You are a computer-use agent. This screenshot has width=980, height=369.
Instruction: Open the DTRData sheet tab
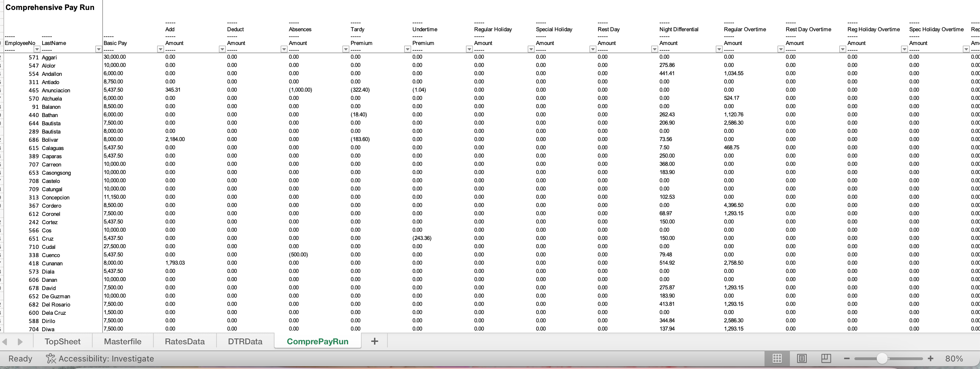click(x=245, y=341)
